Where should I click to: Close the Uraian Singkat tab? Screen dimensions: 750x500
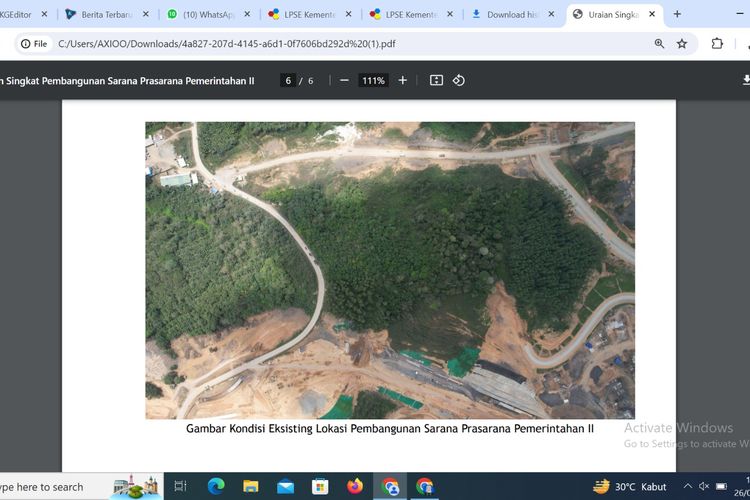(652, 15)
